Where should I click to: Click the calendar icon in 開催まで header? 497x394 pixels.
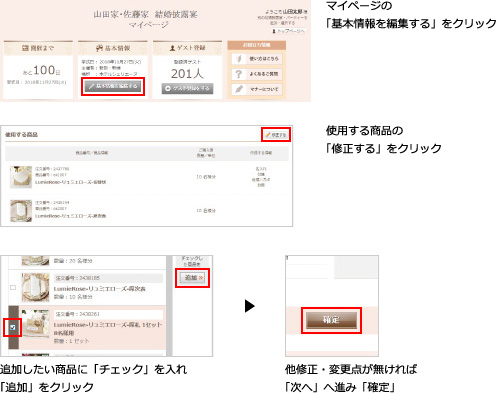(x=25, y=48)
